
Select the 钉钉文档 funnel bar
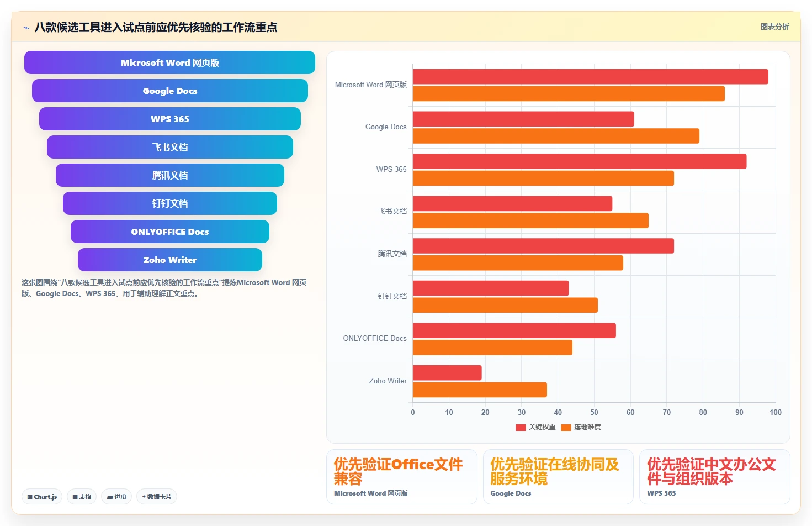tap(169, 203)
